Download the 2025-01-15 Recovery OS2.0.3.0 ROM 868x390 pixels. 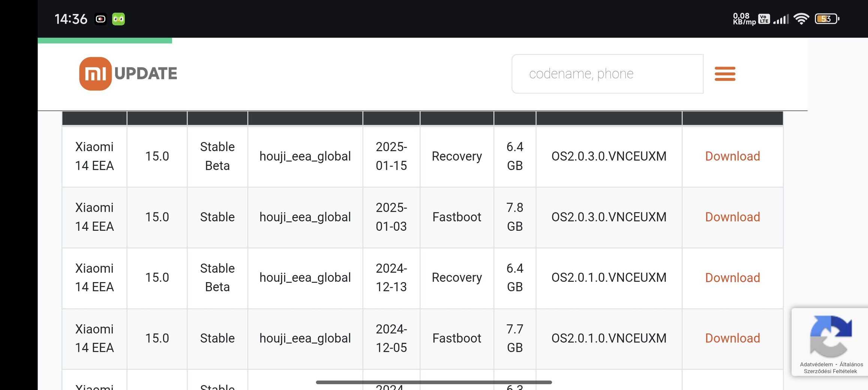[732, 156]
